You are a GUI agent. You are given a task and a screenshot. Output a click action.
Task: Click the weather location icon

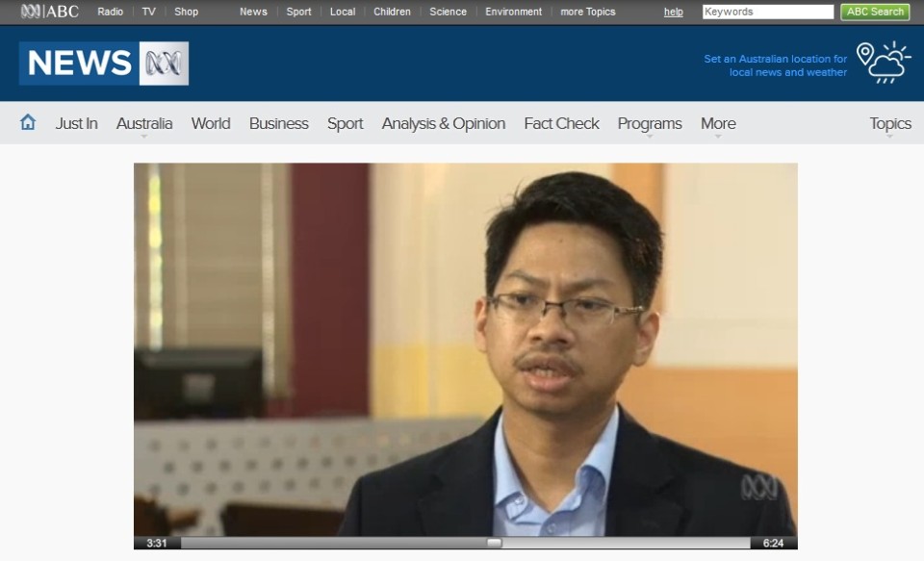pos(883,63)
